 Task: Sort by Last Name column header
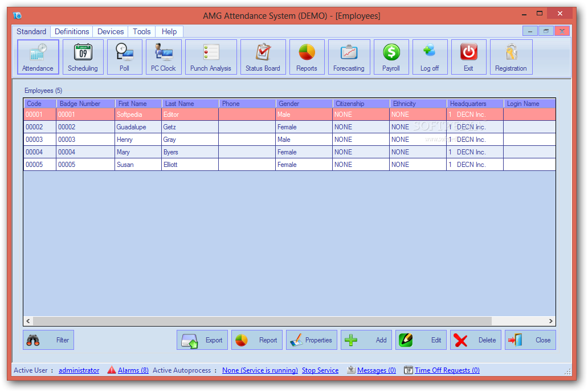point(190,104)
